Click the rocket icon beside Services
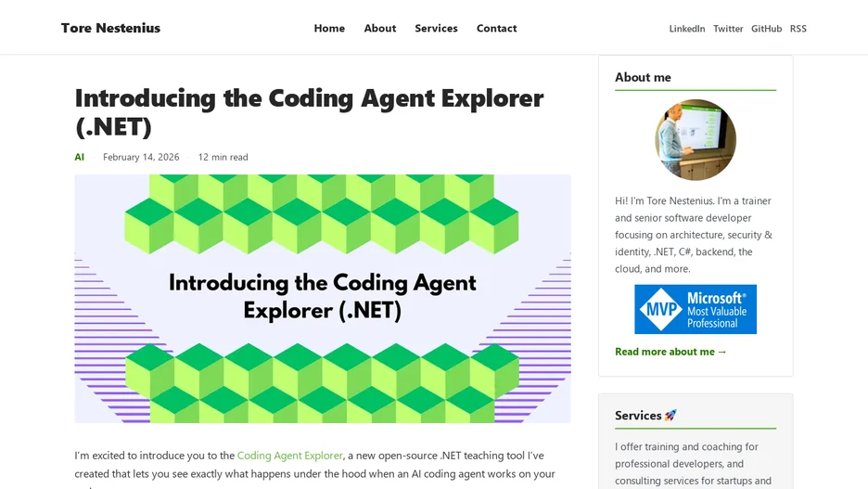 pos(670,416)
